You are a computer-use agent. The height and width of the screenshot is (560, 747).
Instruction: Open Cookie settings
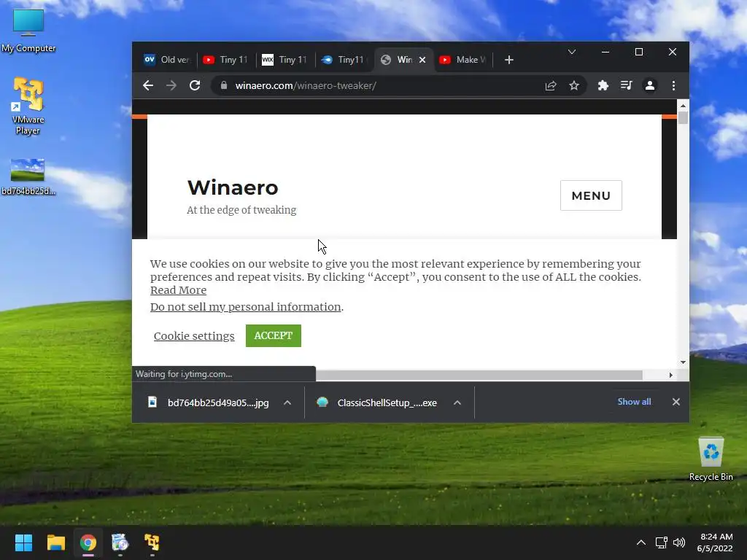[x=194, y=335]
